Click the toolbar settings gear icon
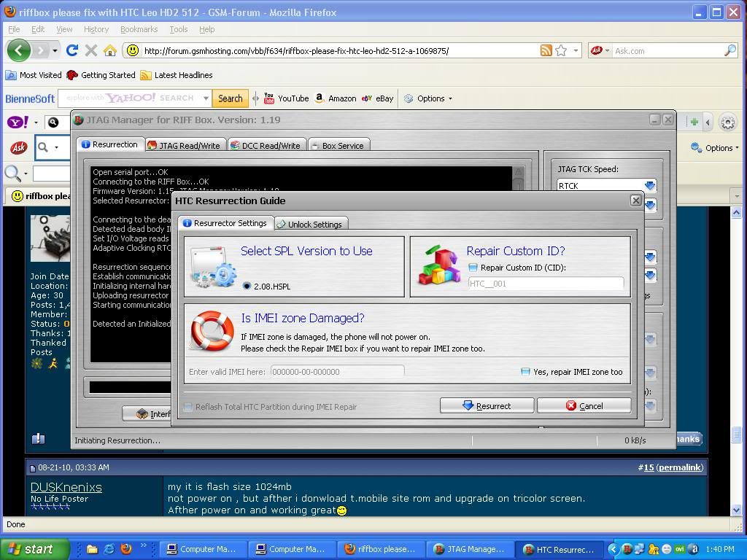The width and height of the screenshot is (747, 560). [727, 122]
